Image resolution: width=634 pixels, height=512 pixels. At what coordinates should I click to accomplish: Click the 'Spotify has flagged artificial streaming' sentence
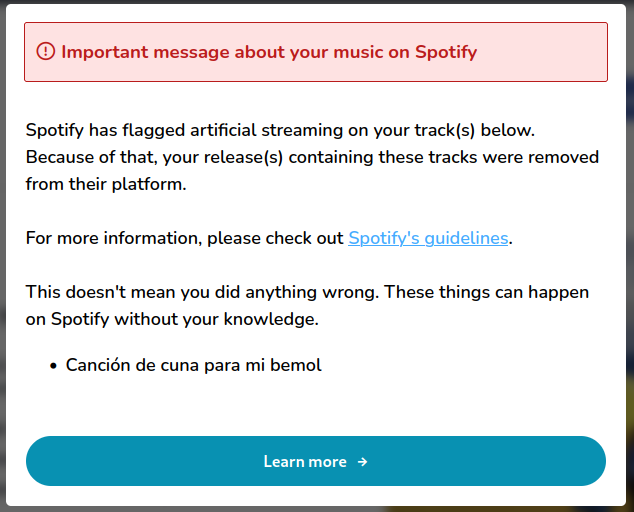point(280,130)
